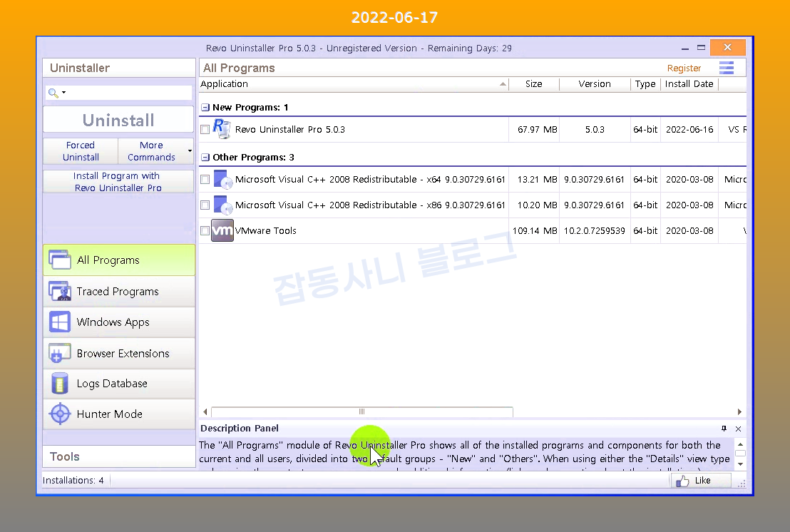Click the 10.2.0.7259539 version cell

coord(595,231)
